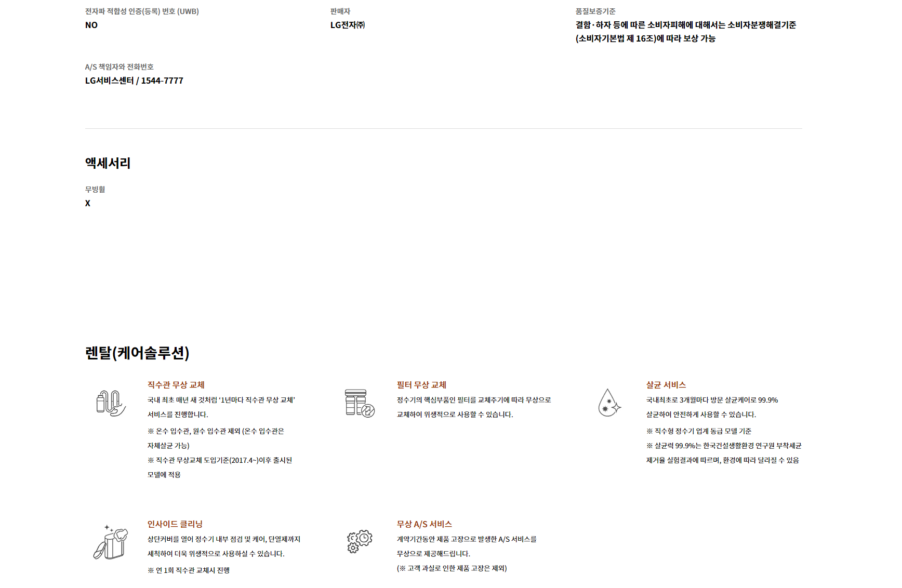This screenshot has height=588, width=902.
Task: Click the seller value LG전자㈜
Action: [x=348, y=25]
